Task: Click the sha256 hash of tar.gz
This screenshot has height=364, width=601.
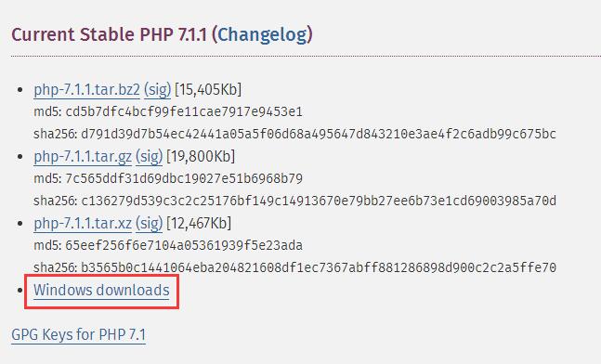Action: (x=319, y=201)
